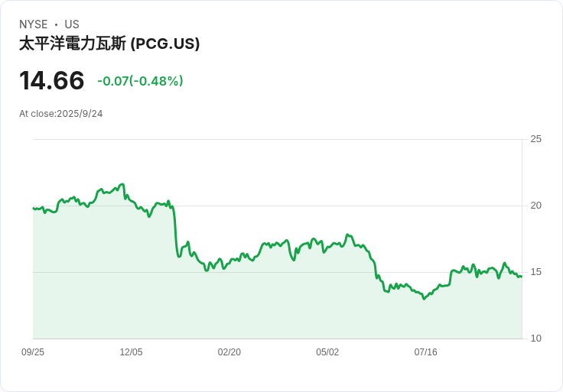Click the 09/25 x-axis date label
This screenshot has width=563, height=392.
click(33, 352)
